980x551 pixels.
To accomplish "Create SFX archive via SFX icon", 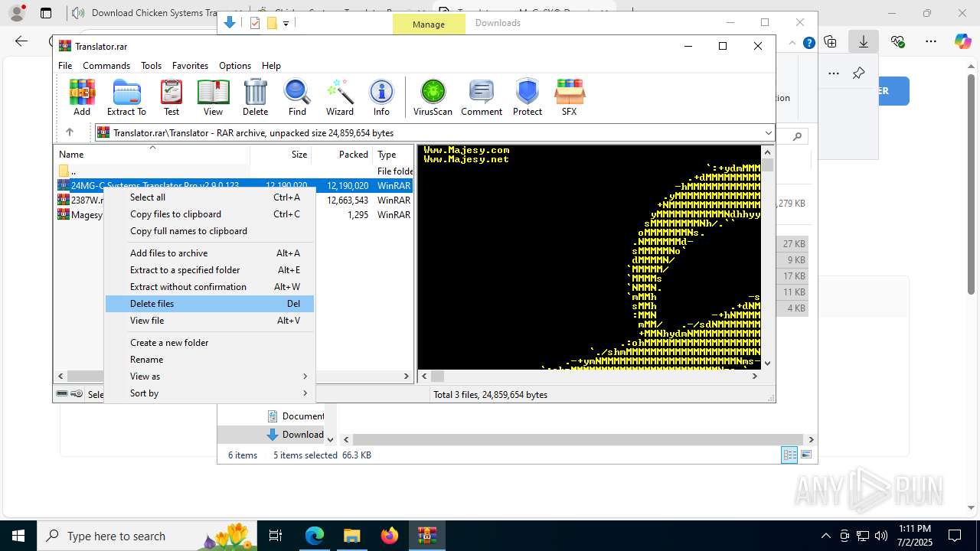I will point(569,97).
